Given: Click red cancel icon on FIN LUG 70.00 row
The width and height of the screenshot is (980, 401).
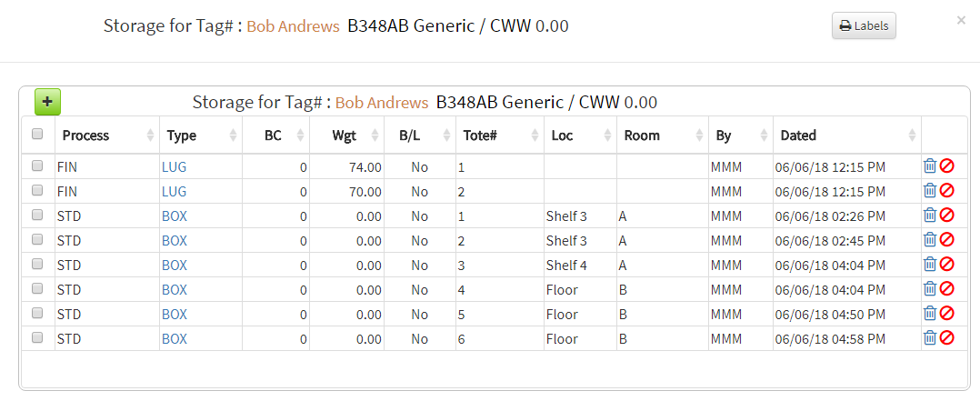Looking at the screenshot, I should (x=947, y=191).
